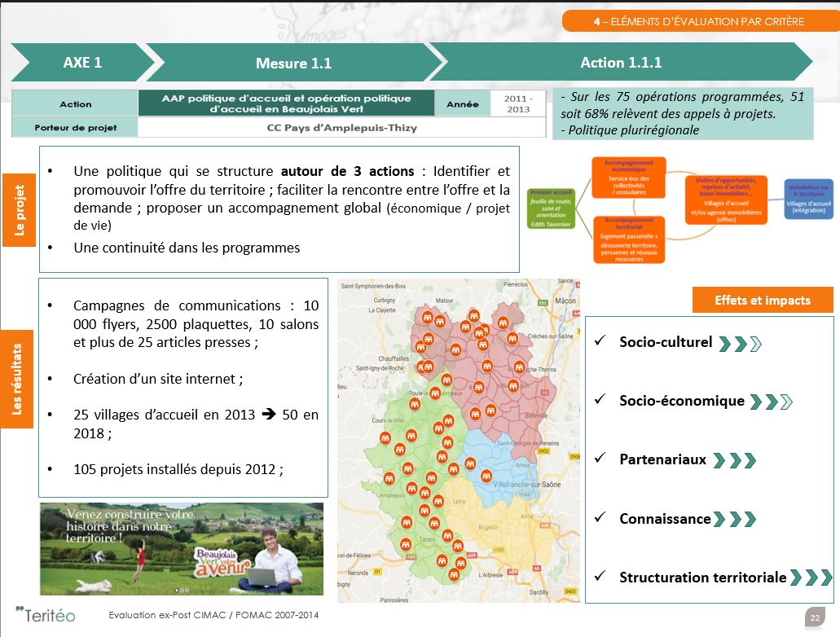Select the Accompagnement territorial orange box
Screen dimensions: 840x637
tap(628, 239)
